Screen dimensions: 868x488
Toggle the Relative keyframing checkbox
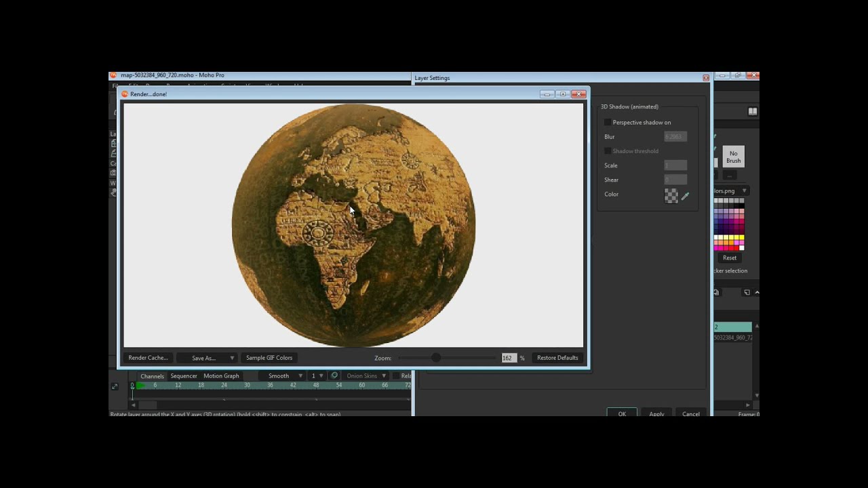[396, 376]
